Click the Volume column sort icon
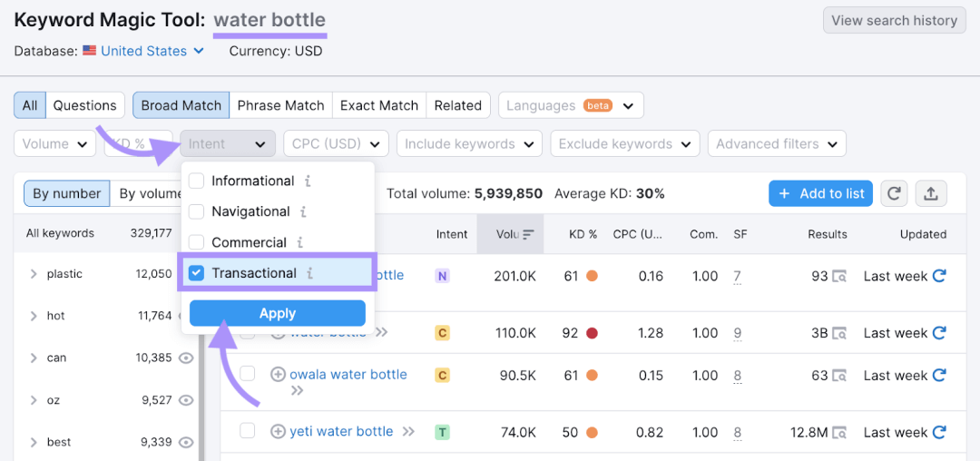 tap(528, 234)
